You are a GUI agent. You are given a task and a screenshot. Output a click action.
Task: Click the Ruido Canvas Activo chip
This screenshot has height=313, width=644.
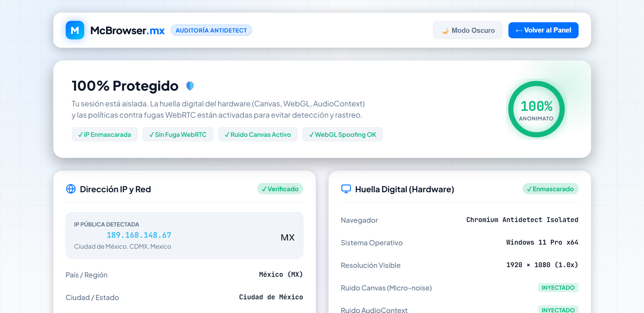pos(258,134)
